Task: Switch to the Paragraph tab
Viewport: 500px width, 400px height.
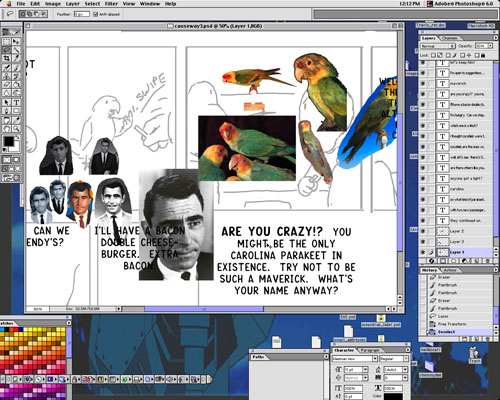Action: (x=370, y=350)
